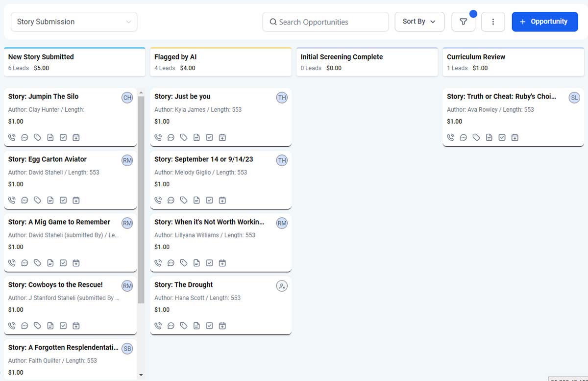This screenshot has height=381, width=588.
Task: Click calendar icon on Truth or Cheat card
Action: coord(514,137)
